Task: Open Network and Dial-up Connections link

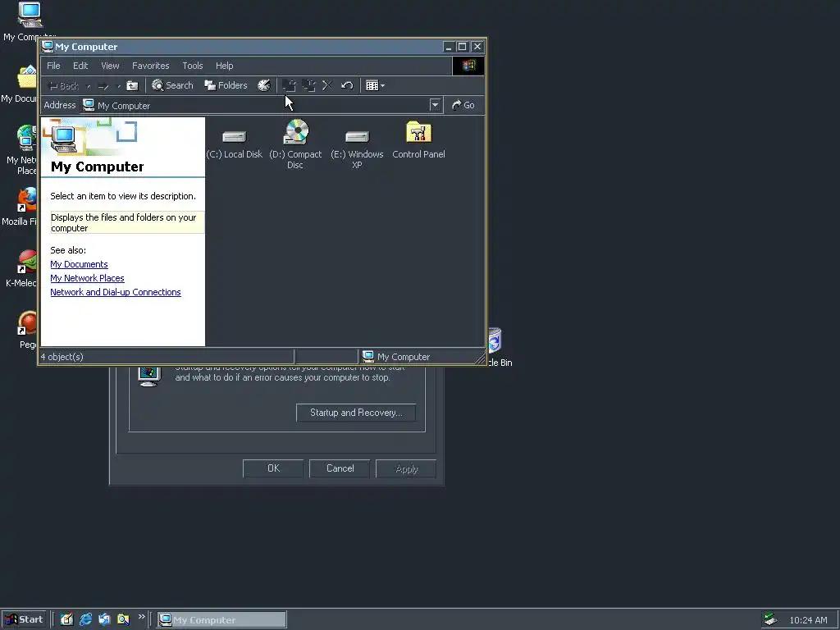Action: [x=116, y=292]
